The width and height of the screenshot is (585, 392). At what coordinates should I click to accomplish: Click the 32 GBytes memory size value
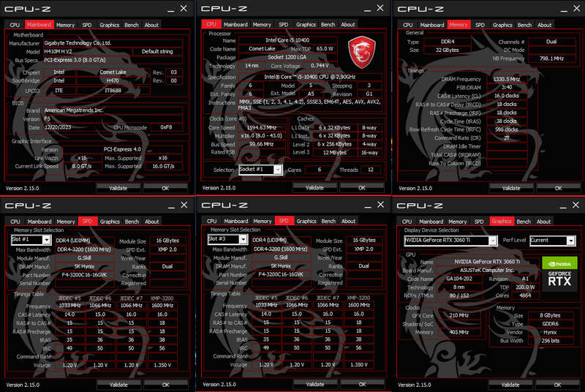click(447, 50)
